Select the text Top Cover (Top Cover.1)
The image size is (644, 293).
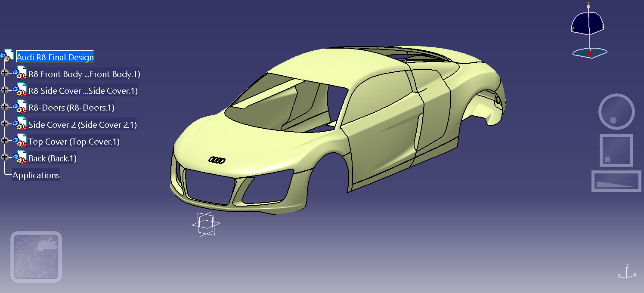tap(74, 142)
